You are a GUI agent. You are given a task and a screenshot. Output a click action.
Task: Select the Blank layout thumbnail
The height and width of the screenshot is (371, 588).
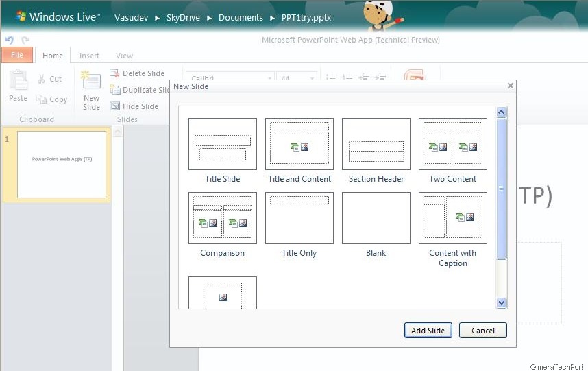376,218
